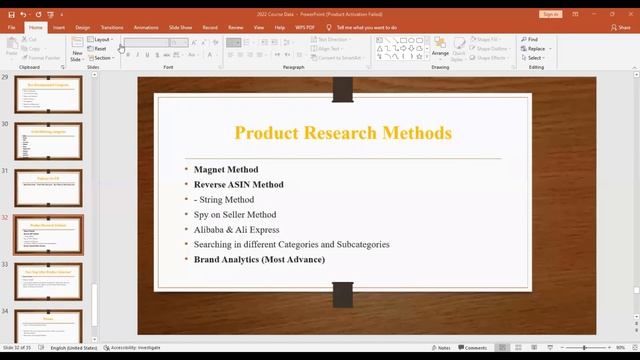Image resolution: width=640 pixels, height=360 pixels.
Task: Open Ribbon Display Options
Action: point(575,14)
